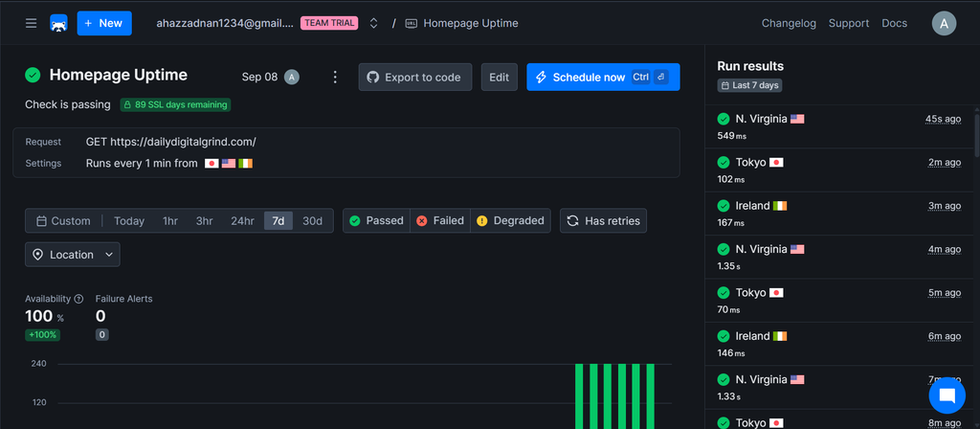Click the Ireland flag in Settings row
The width and height of the screenshot is (980, 429).
point(246,163)
